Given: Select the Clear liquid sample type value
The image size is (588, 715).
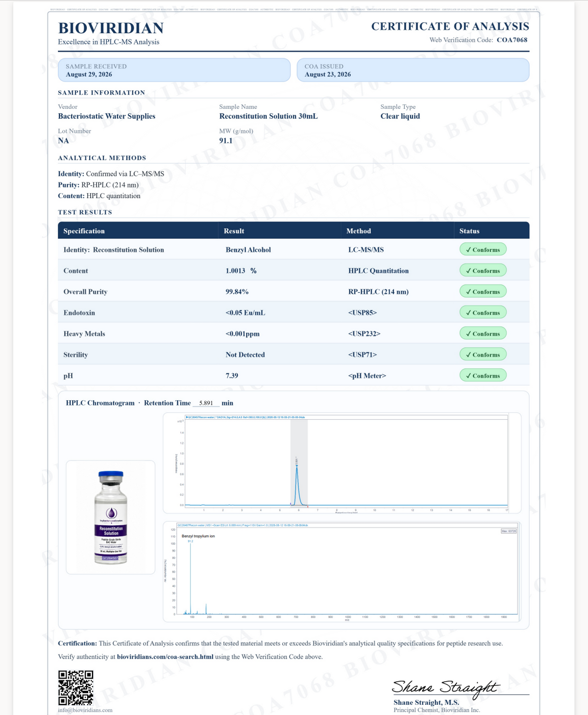Looking at the screenshot, I should [x=400, y=116].
